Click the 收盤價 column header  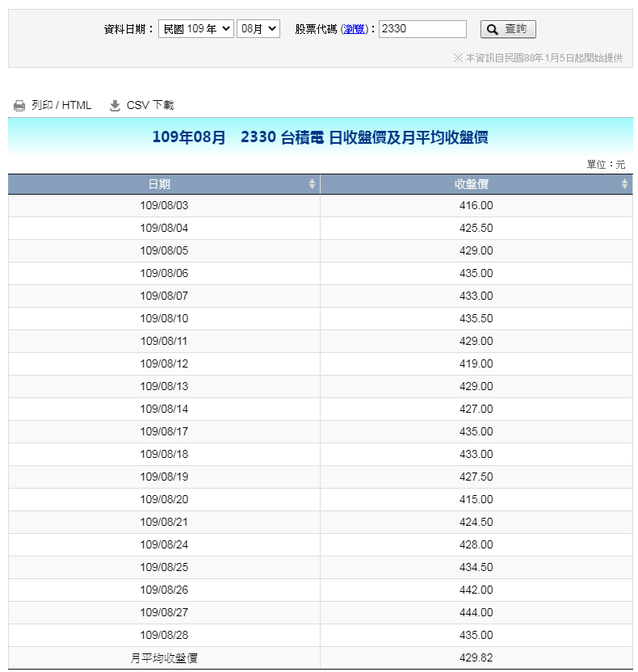coord(476,184)
